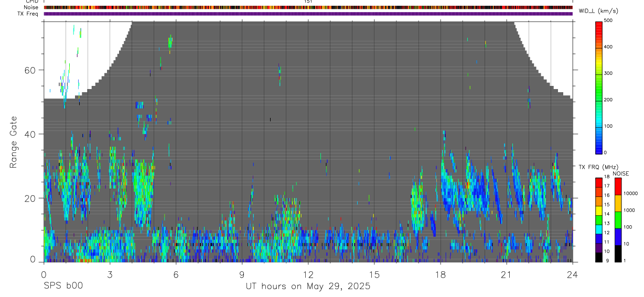Image resolution: width=644 pixels, height=297 pixels.
Task: Click the 'TX FRQ (MHz)' legend title
Action: (598, 167)
